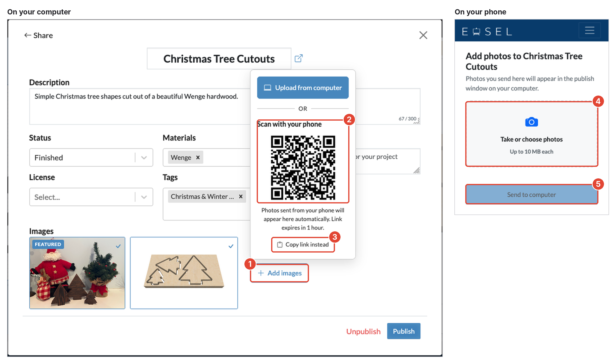Tap Send to computer button
616x364 pixels.
click(532, 195)
